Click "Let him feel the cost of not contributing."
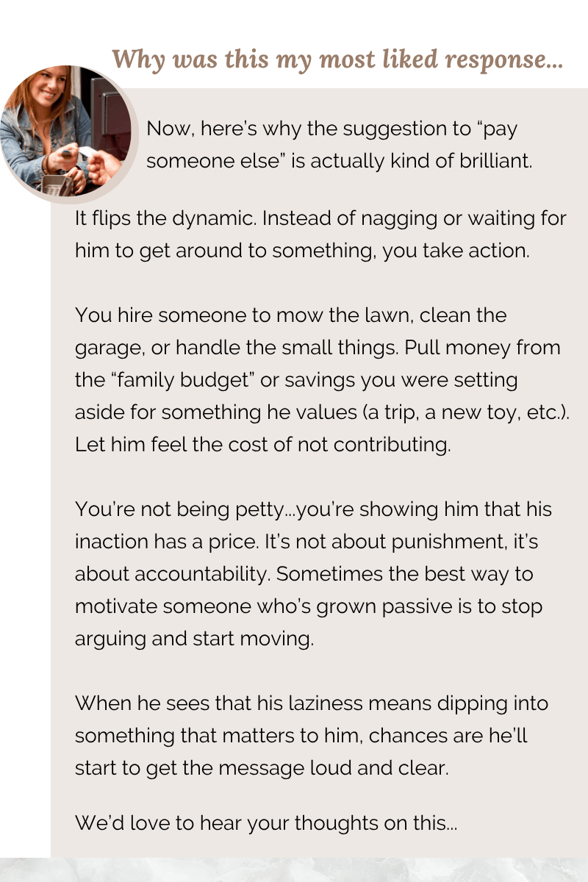The width and height of the screenshot is (588, 882). [x=262, y=445]
